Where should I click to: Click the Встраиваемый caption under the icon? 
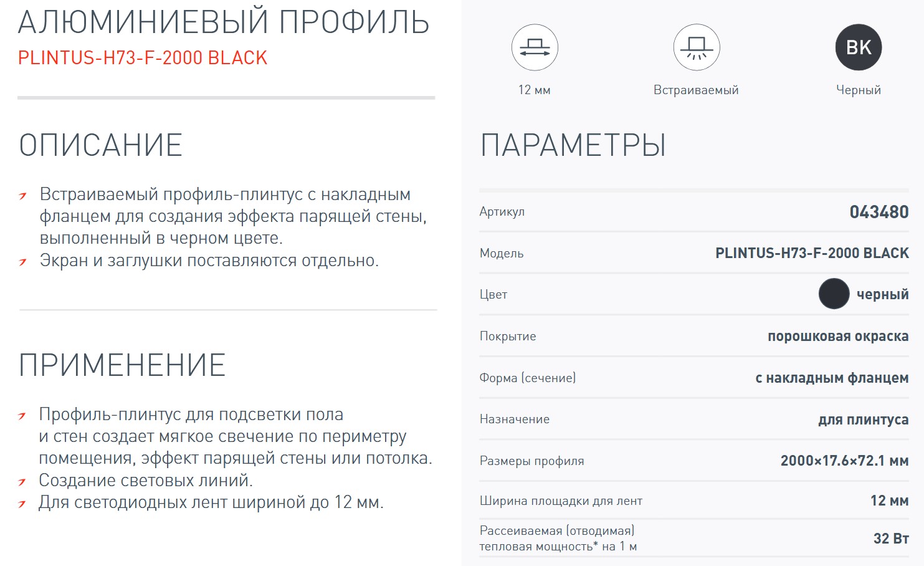click(x=696, y=90)
